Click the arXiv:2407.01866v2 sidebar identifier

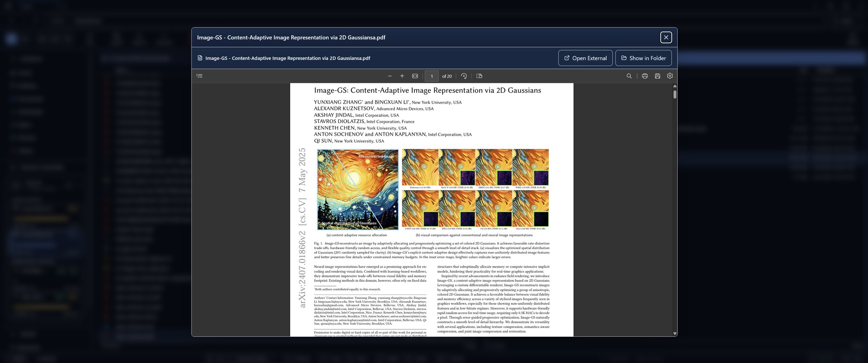[x=302, y=269]
